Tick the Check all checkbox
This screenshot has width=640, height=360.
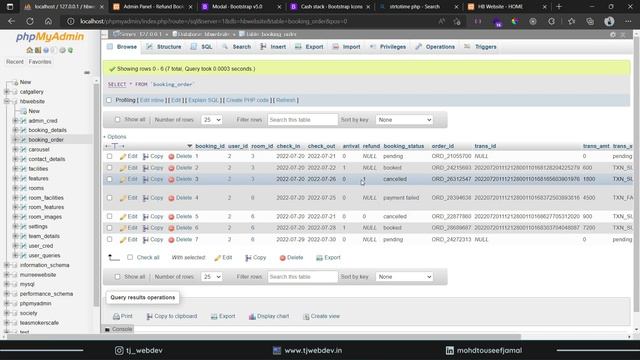[x=130, y=257]
